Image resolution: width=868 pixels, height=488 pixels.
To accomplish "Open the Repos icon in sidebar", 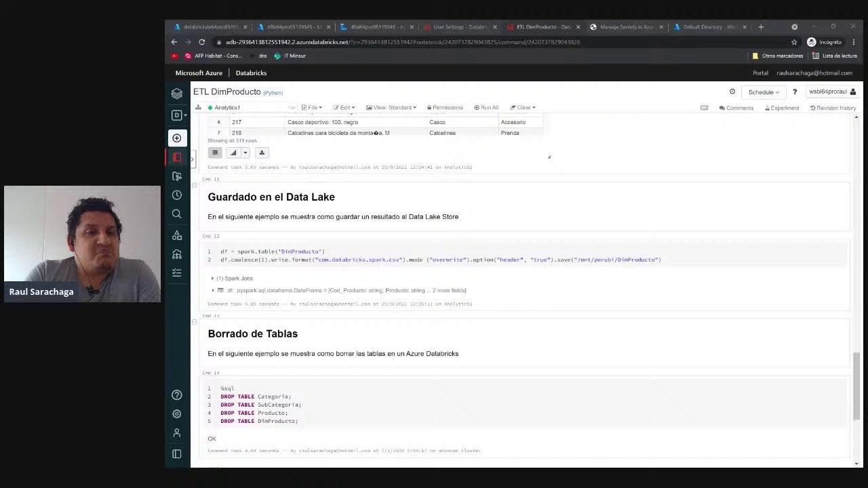I will [177, 176].
